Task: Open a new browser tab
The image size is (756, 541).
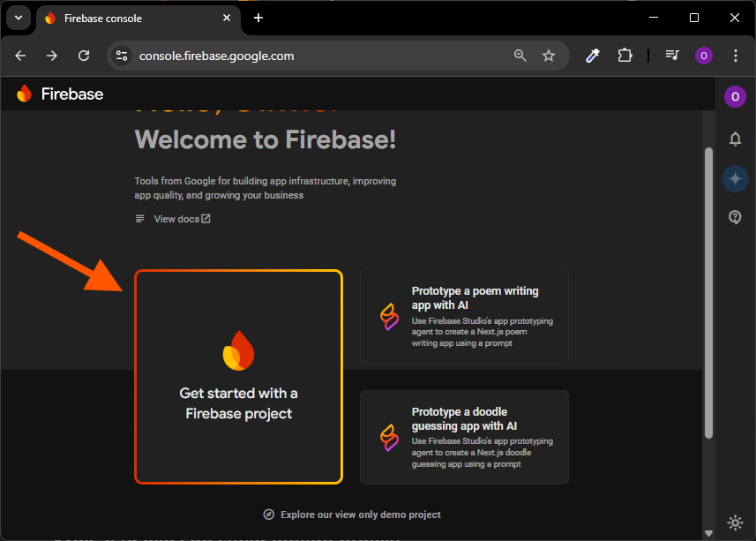Action: click(x=258, y=18)
